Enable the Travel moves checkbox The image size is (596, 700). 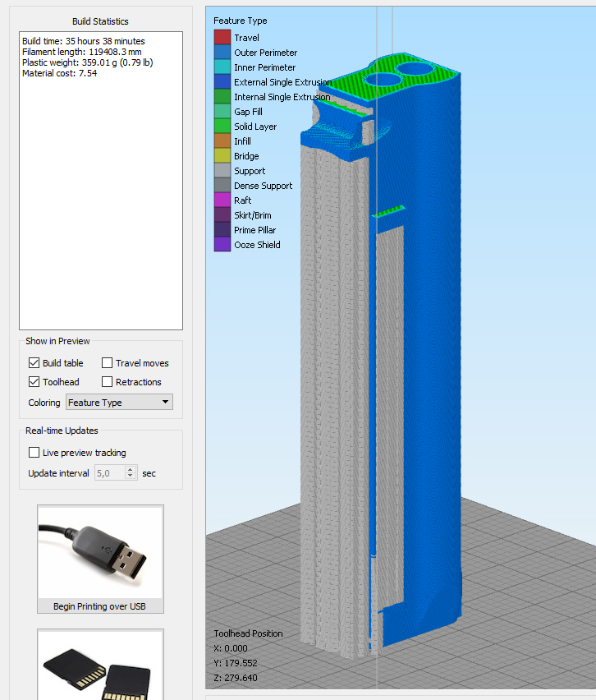pos(107,363)
